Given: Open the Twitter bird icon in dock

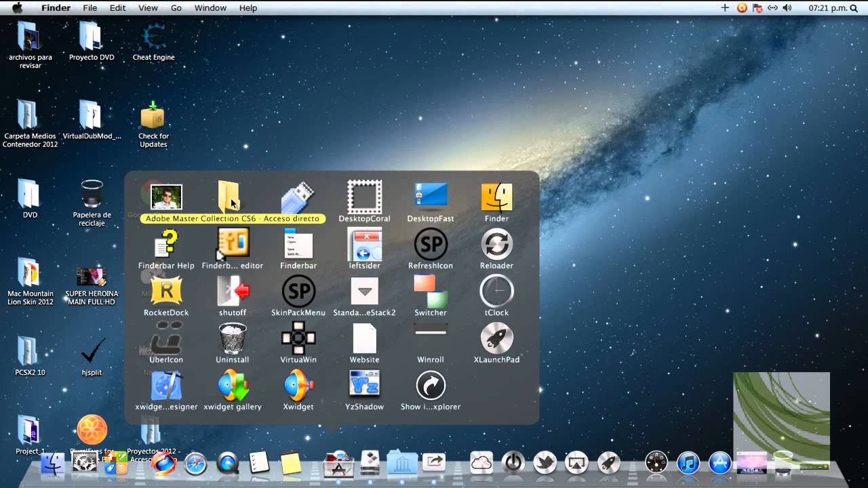Looking at the screenshot, I should 545,462.
